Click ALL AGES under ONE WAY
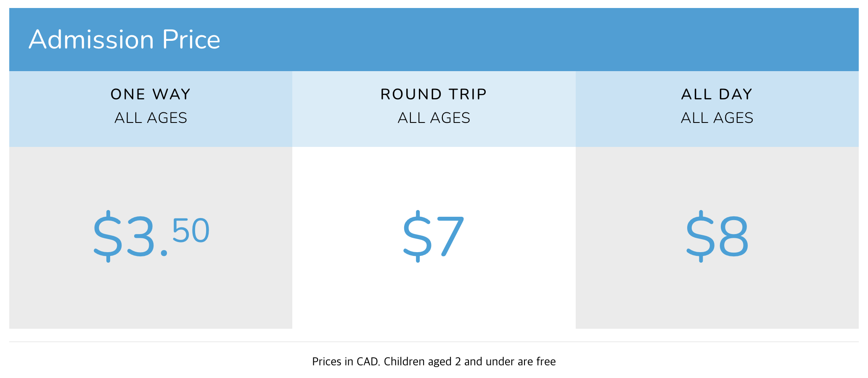 point(151,118)
